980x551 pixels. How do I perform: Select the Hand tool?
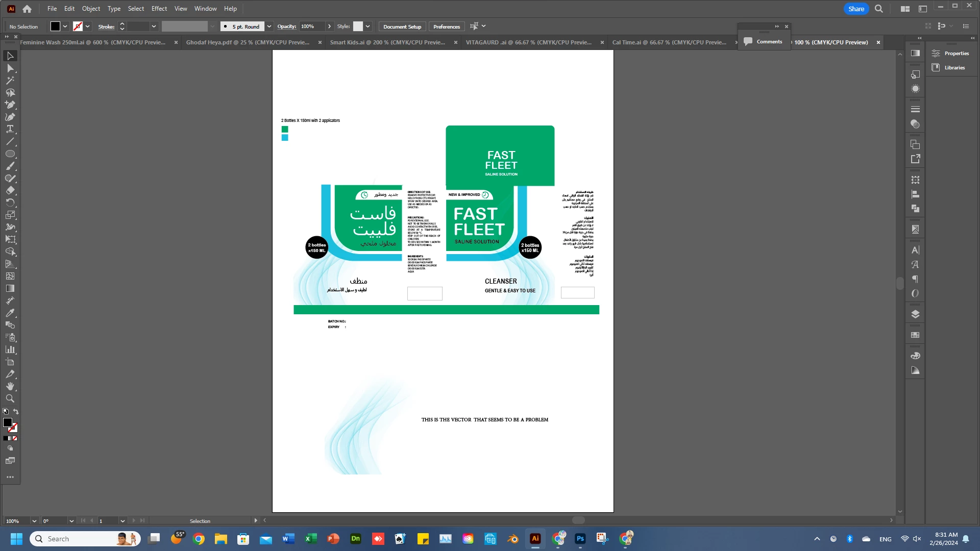coord(10,386)
